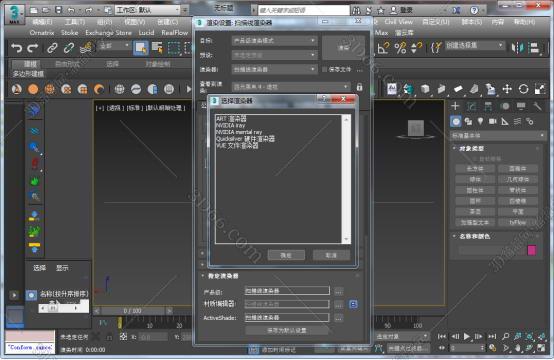Image resolution: width=554 pixels, height=360 pixels.
Task: Activate the Bind to Space Warp tool
Action: [86, 48]
